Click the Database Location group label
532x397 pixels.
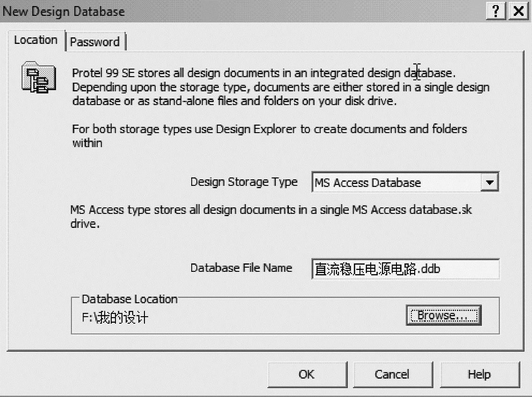[129, 299]
